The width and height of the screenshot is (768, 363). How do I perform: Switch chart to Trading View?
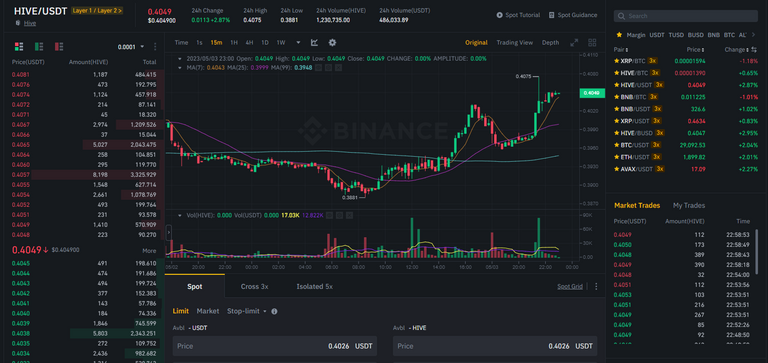coord(514,43)
